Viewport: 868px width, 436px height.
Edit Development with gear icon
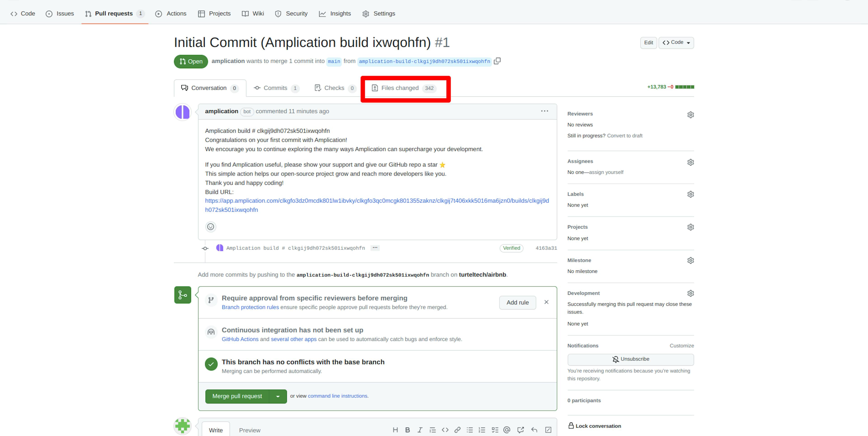pos(690,293)
